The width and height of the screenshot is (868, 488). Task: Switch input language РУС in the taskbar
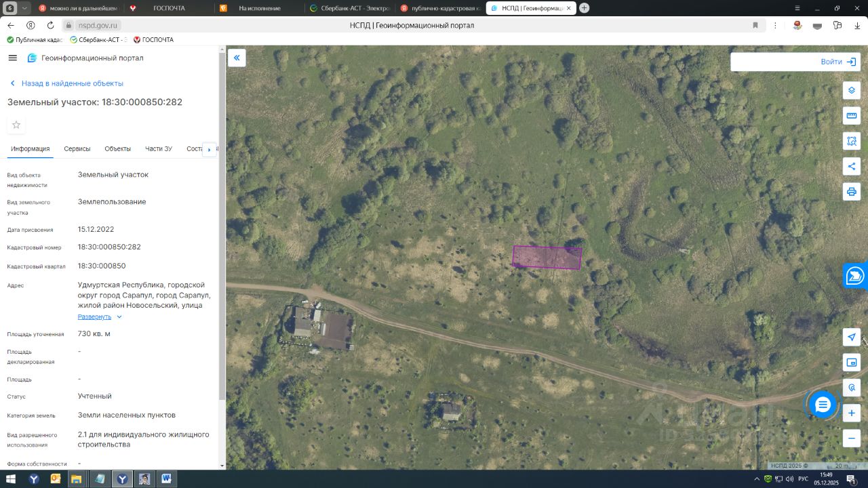[803, 479]
